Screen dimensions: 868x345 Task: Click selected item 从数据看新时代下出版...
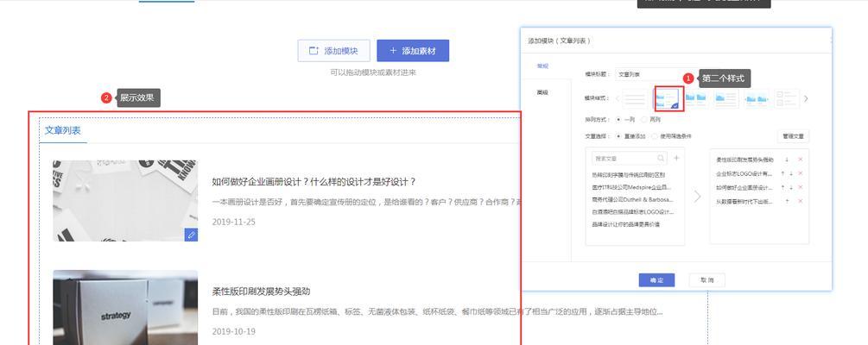tap(744, 202)
